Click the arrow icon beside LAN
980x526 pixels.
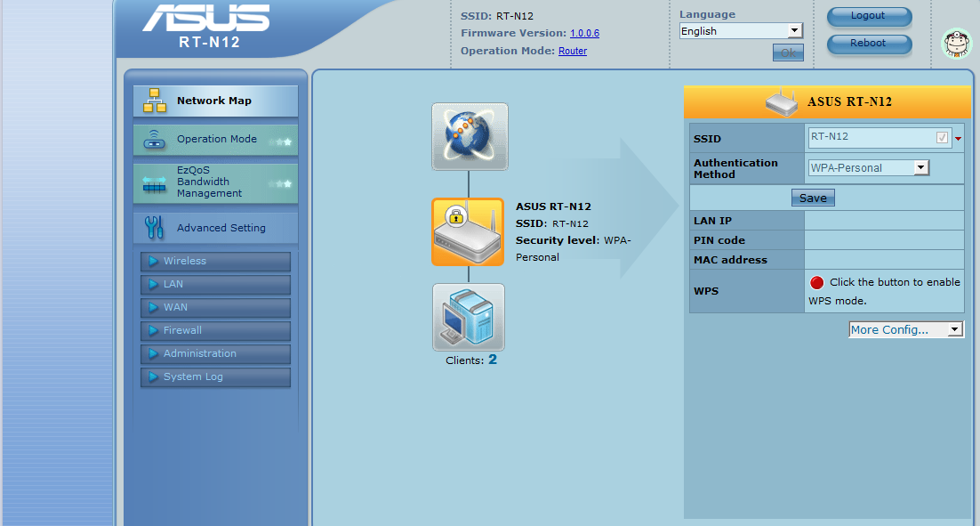tap(153, 284)
